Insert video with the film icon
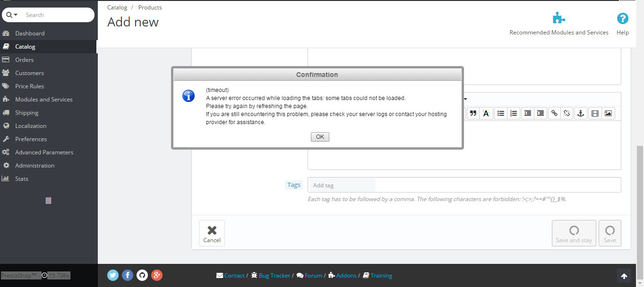The height and width of the screenshot is (287, 644). pyautogui.click(x=595, y=113)
